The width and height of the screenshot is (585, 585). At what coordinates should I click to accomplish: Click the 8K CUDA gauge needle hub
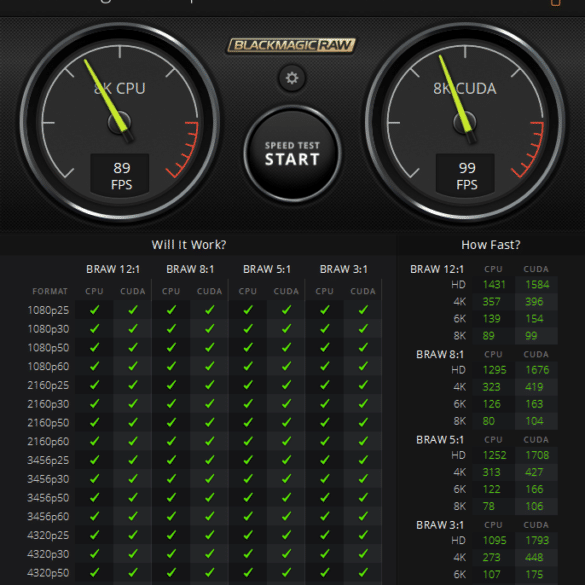coord(465,123)
